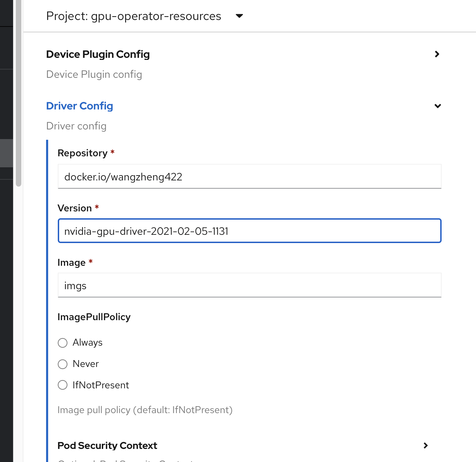The height and width of the screenshot is (462, 476).
Task: Click the Image field containing imgs
Action: coord(249,285)
